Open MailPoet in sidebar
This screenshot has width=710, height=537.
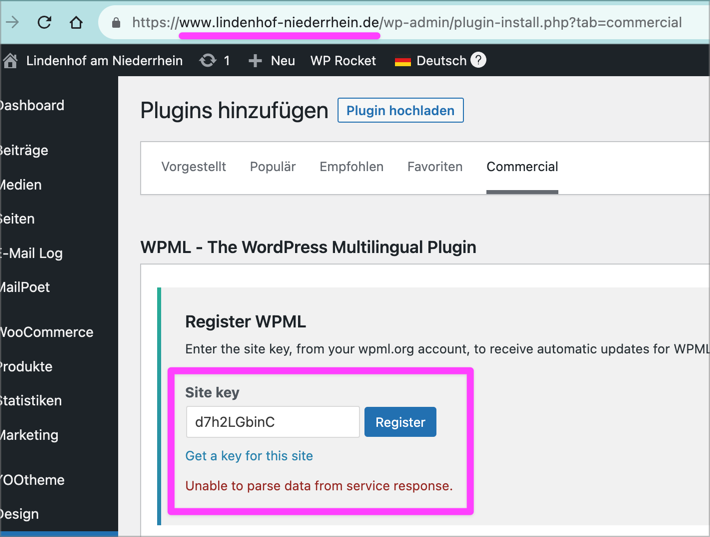pyautogui.click(x=25, y=288)
